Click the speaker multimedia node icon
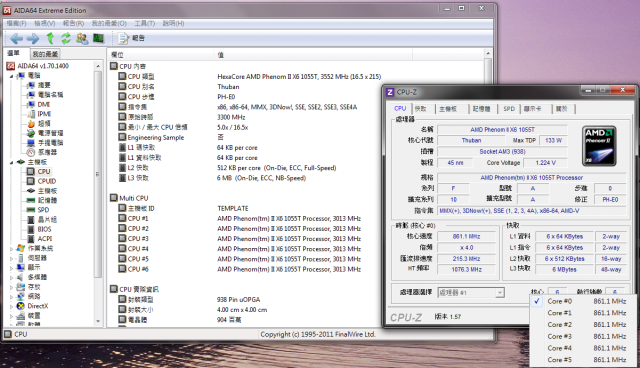Viewport: 640px width, 368px height. tap(21, 277)
